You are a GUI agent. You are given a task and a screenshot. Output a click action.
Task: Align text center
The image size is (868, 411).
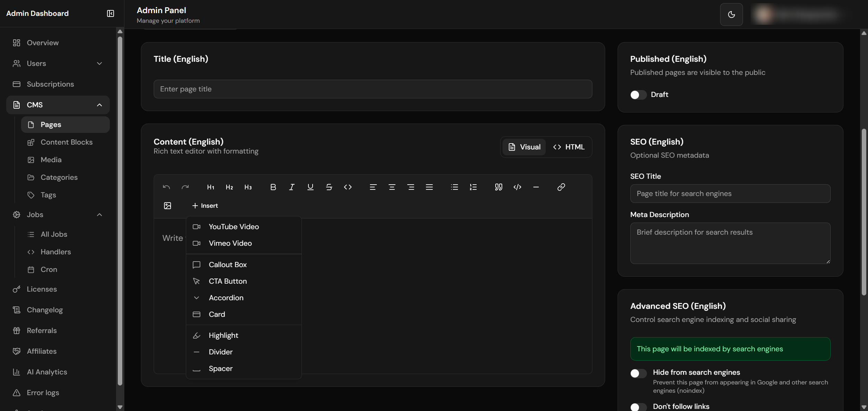[392, 187]
